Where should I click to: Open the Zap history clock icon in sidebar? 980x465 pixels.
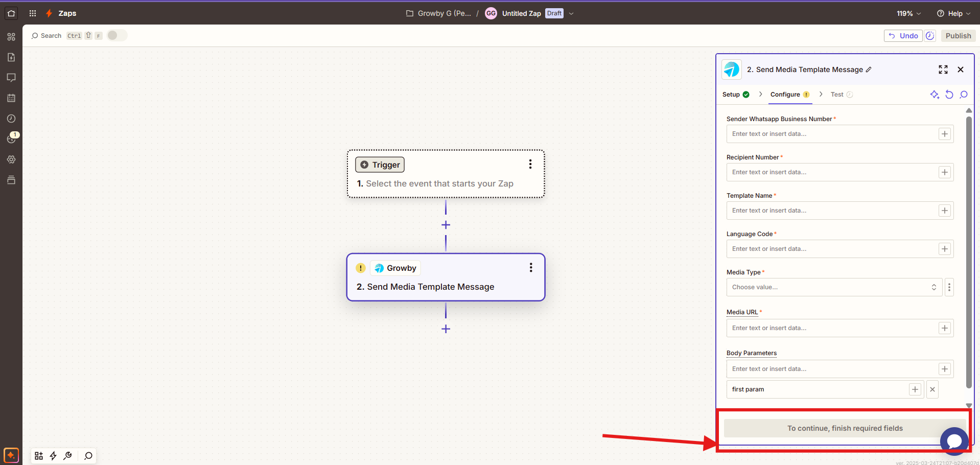pos(11,119)
